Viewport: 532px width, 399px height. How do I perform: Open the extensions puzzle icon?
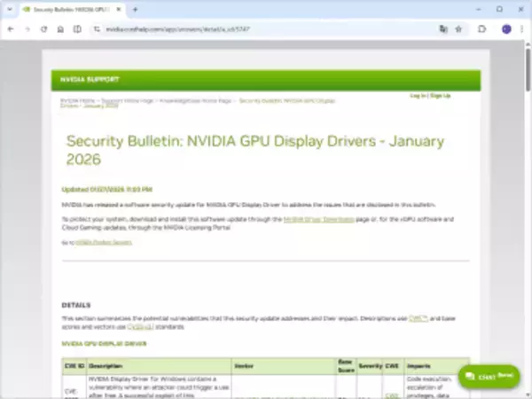[482, 29]
